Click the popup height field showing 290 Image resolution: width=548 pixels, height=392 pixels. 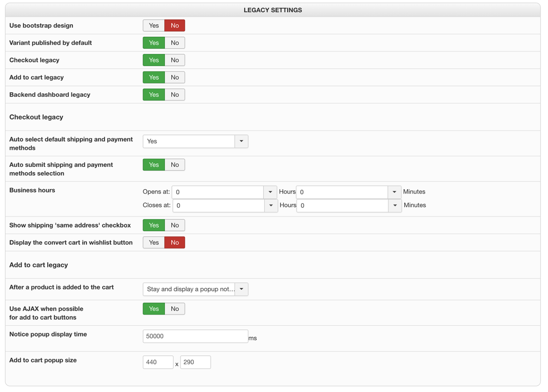tap(195, 362)
